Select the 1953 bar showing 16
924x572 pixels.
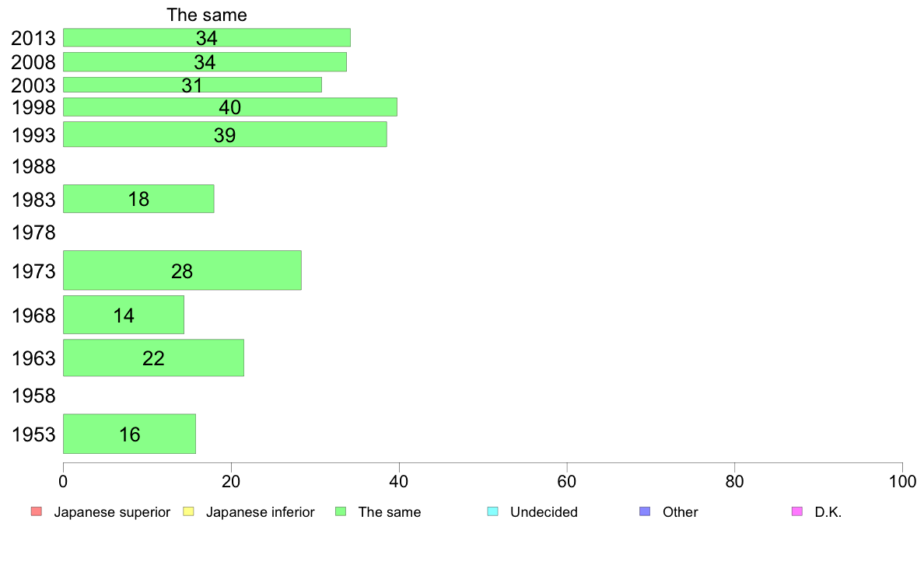click(129, 434)
